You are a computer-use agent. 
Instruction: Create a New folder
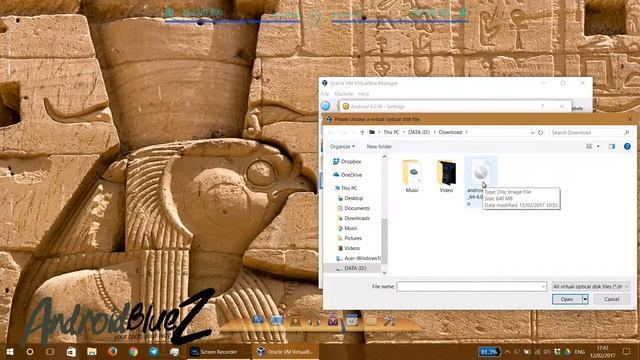[x=379, y=147]
